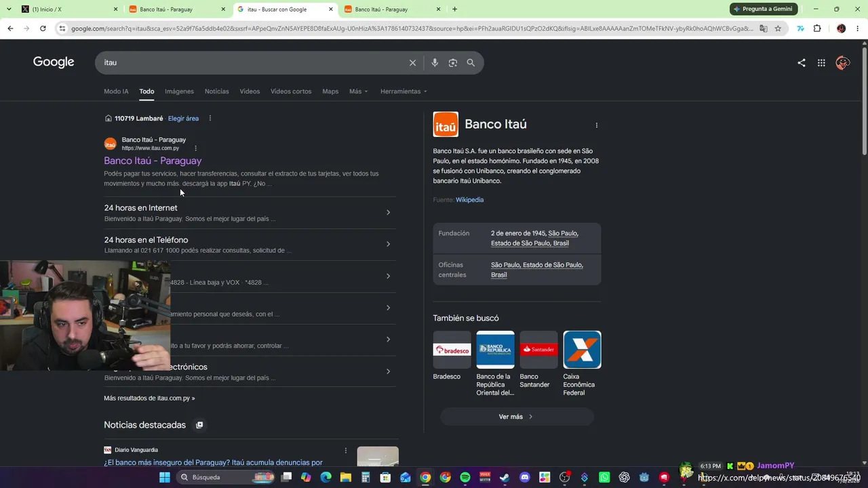
Task: Open the Wikipedia source link
Action: pos(469,200)
